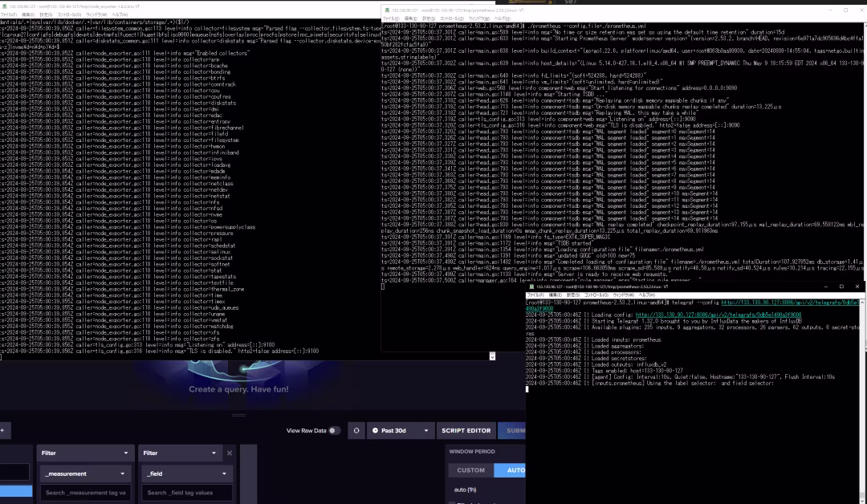The height and width of the screenshot is (504, 867).
Task: Open the Script Editor
Action: tap(466, 430)
